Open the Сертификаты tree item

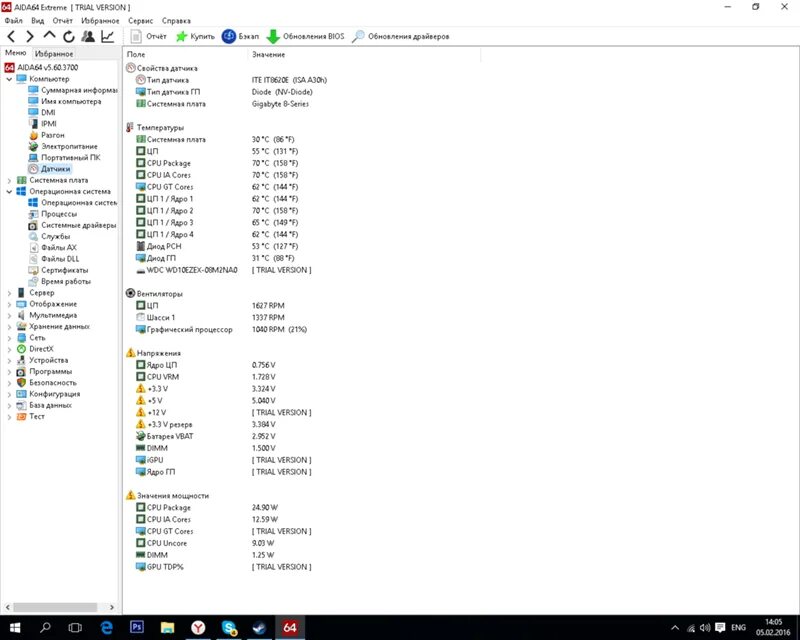point(58,270)
